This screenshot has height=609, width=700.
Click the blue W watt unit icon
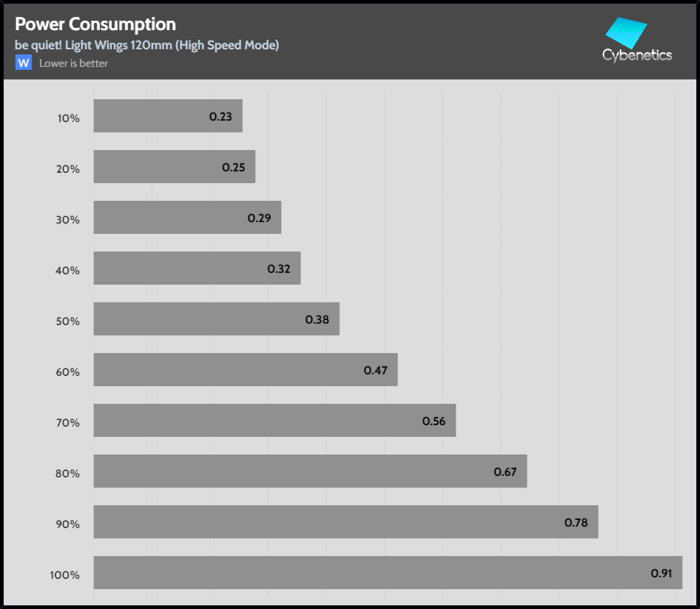pyautogui.click(x=24, y=63)
